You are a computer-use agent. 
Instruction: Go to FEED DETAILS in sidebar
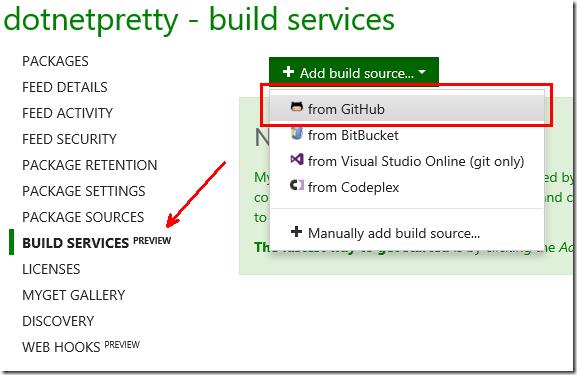pos(65,87)
